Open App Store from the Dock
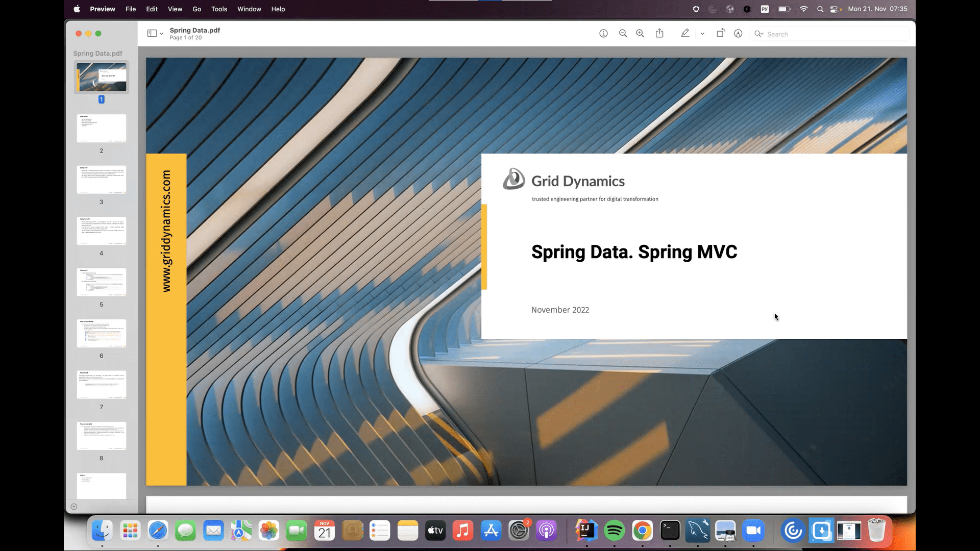Image resolution: width=980 pixels, height=551 pixels. [491, 531]
